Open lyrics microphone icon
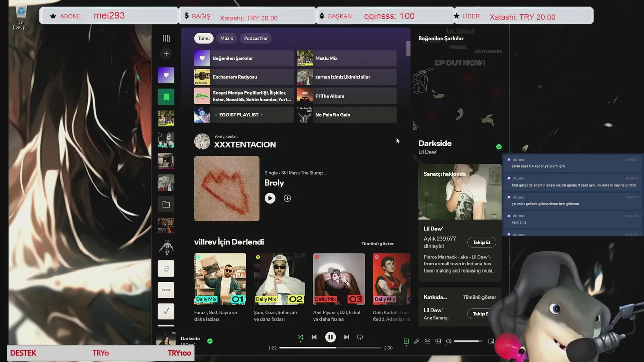644x362 pixels. 417,341
